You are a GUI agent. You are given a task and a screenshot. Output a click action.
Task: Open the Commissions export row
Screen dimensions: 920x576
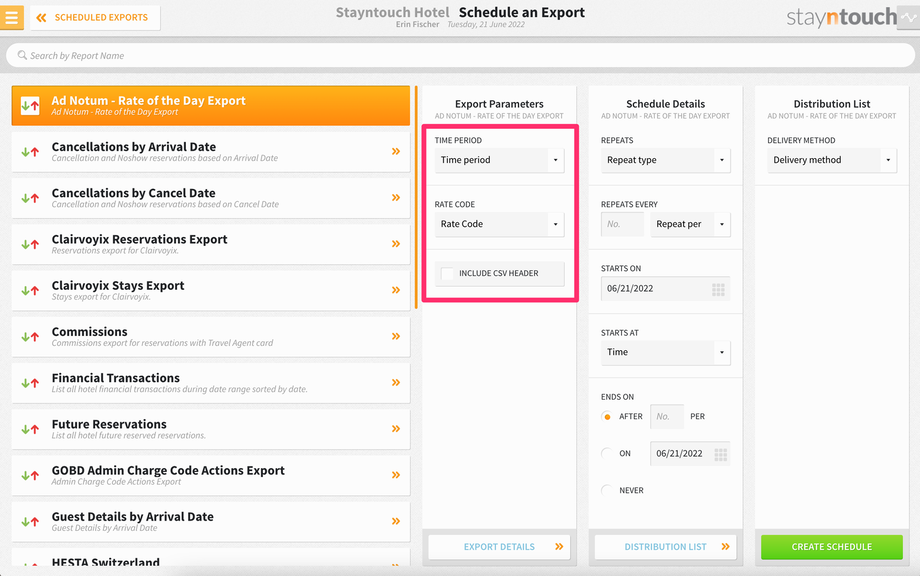point(211,337)
